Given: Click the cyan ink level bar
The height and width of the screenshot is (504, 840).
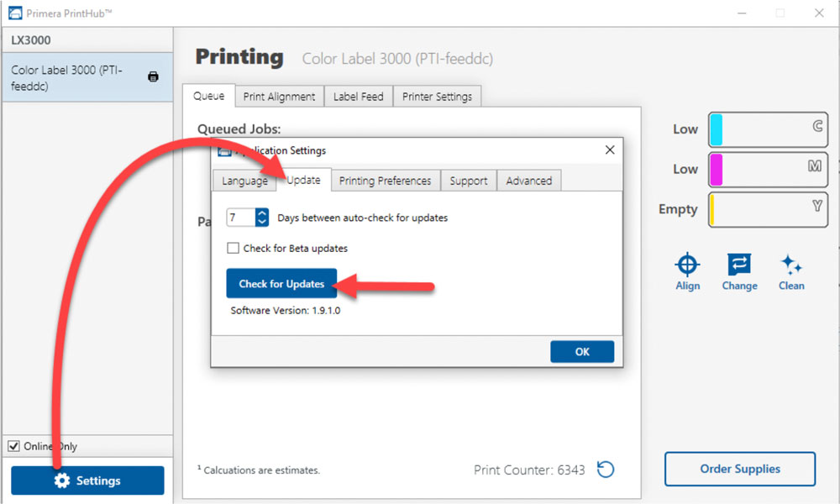Looking at the screenshot, I should pyautogui.click(x=769, y=129).
